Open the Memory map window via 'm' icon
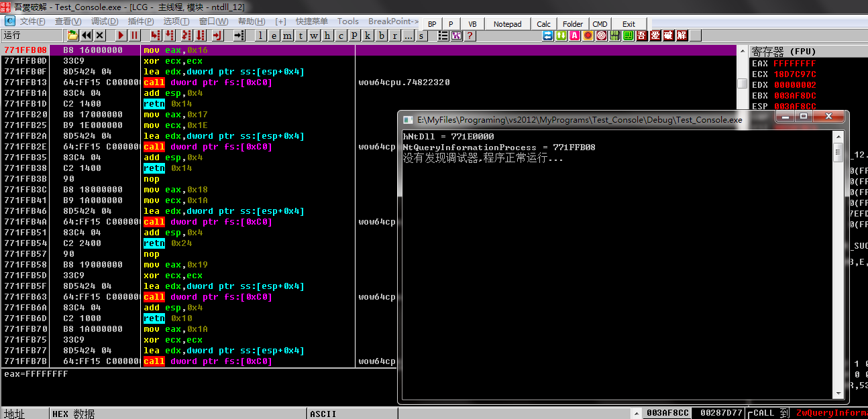Viewport: 868px width, 419px height. [288, 35]
